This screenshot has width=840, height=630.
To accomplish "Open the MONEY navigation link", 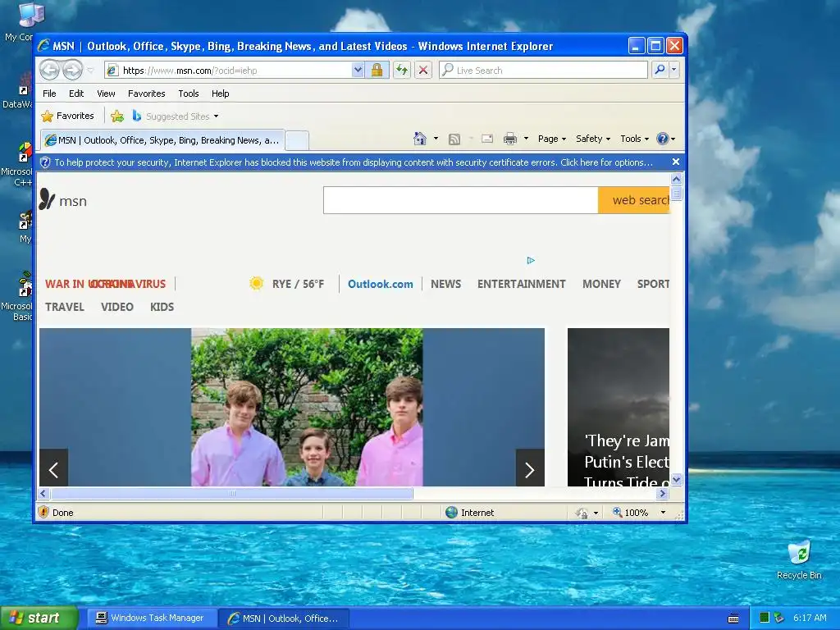I will pos(601,284).
